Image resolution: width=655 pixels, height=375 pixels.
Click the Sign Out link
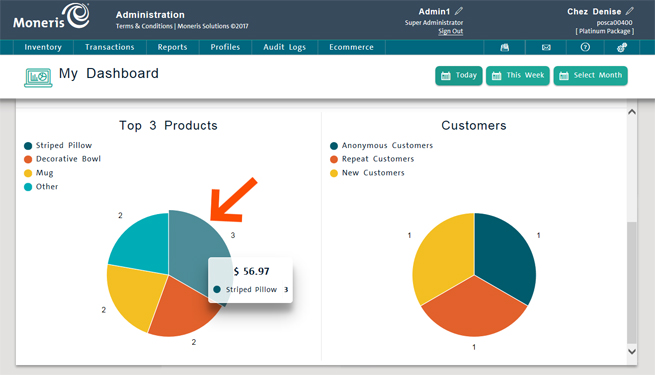tap(450, 31)
